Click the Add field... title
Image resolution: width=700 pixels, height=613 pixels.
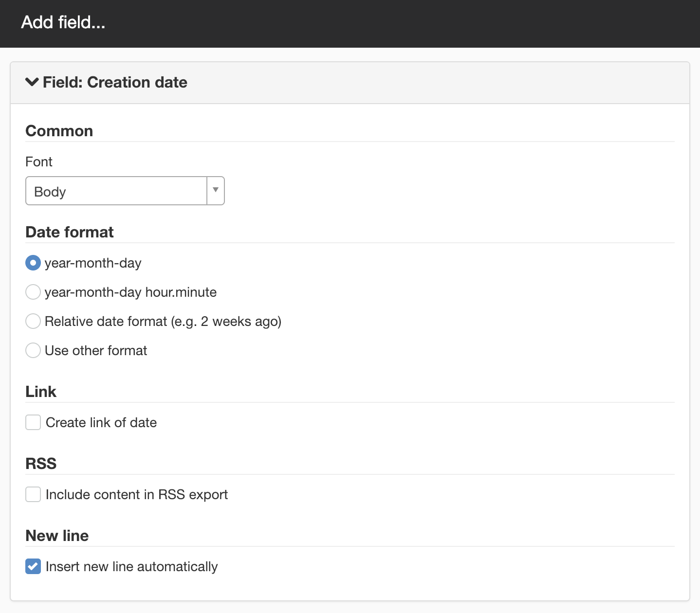(63, 22)
